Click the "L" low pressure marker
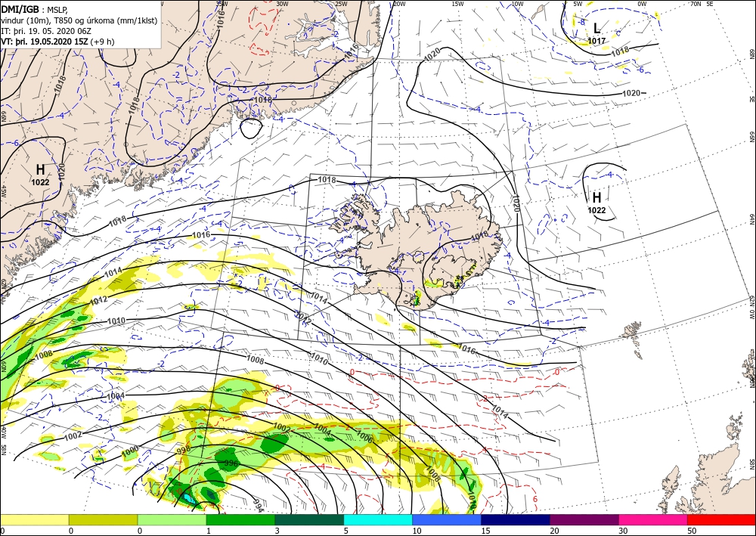The width and height of the screenshot is (756, 536). point(596,28)
